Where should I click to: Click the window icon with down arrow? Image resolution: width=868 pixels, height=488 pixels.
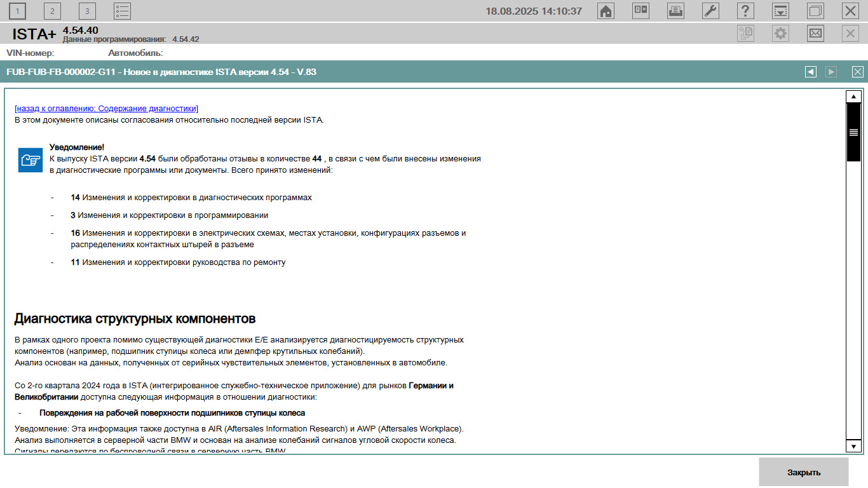(780, 11)
